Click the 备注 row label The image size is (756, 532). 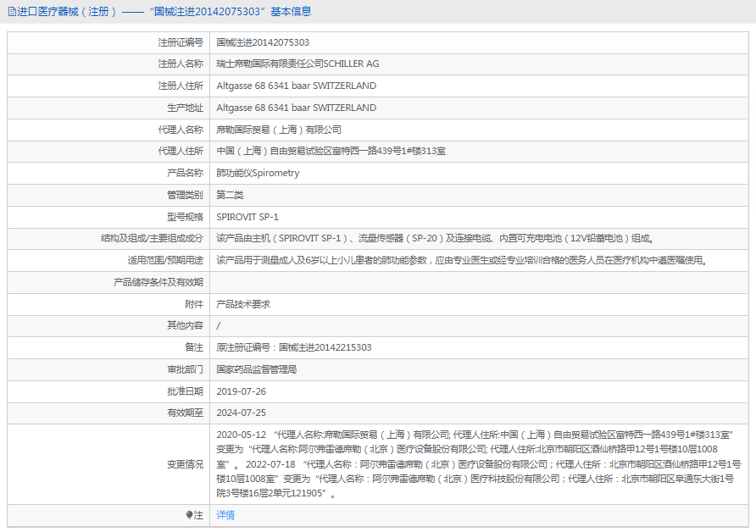194,347
